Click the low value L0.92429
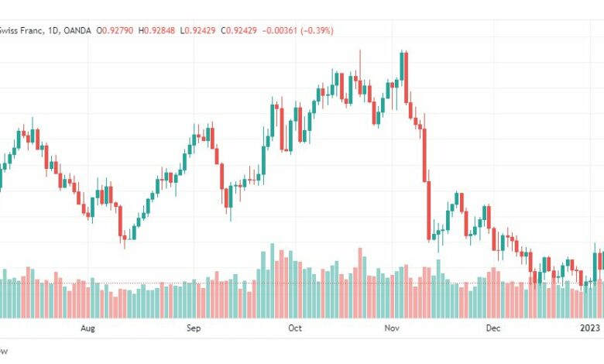Screen dimensions: 604x364 (x=197, y=30)
